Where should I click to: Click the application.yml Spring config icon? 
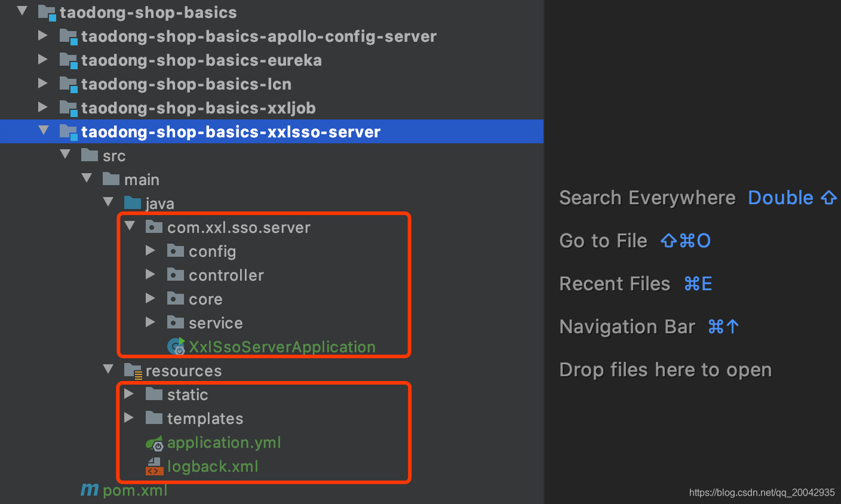click(x=155, y=443)
